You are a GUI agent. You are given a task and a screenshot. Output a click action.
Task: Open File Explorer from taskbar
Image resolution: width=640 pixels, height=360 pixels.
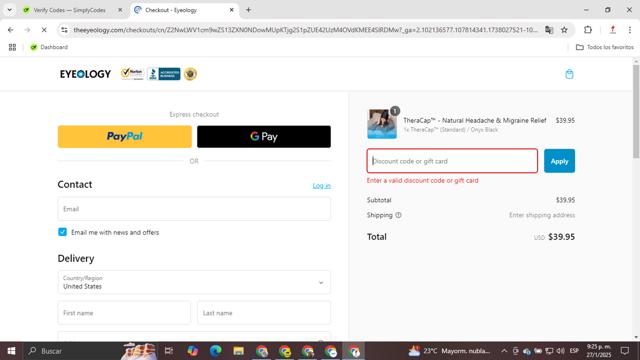pyautogui.click(x=238, y=351)
